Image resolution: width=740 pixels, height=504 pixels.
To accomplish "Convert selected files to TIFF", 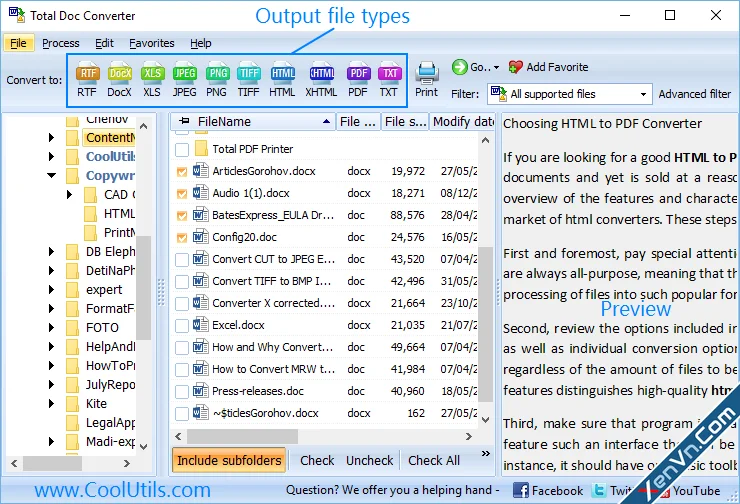I will pyautogui.click(x=248, y=79).
